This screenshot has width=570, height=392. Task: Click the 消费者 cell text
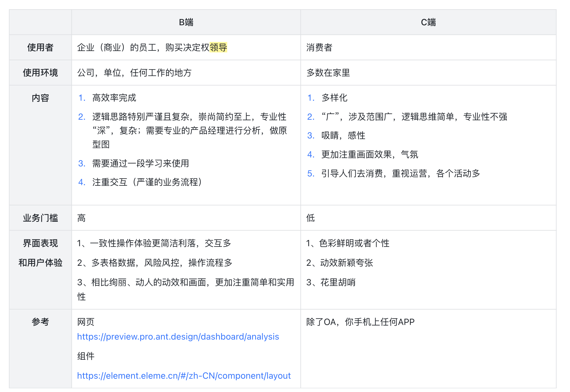tap(319, 48)
